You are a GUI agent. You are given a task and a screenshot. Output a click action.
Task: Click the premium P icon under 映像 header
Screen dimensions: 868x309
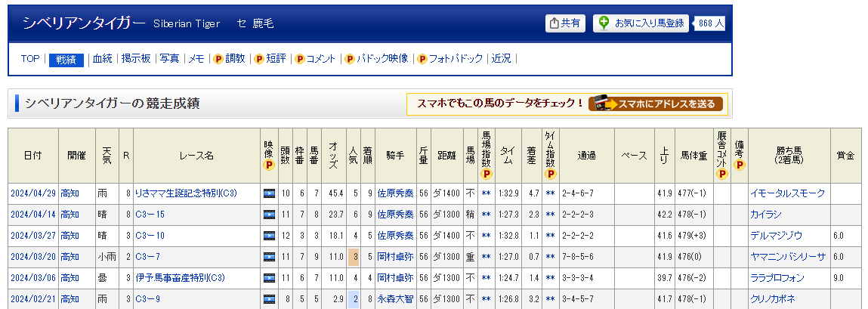coord(269,165)
